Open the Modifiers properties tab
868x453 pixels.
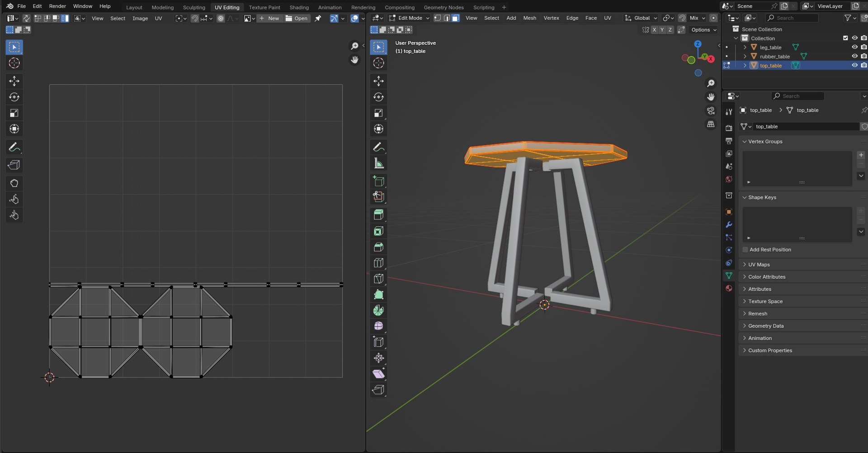point(729,224)
